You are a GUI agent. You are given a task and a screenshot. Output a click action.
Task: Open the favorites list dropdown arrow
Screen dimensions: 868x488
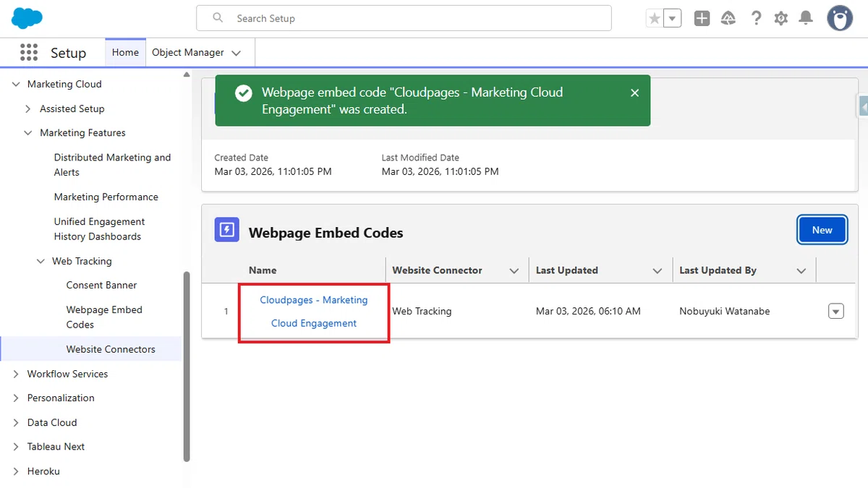click(x=673, y=19)
